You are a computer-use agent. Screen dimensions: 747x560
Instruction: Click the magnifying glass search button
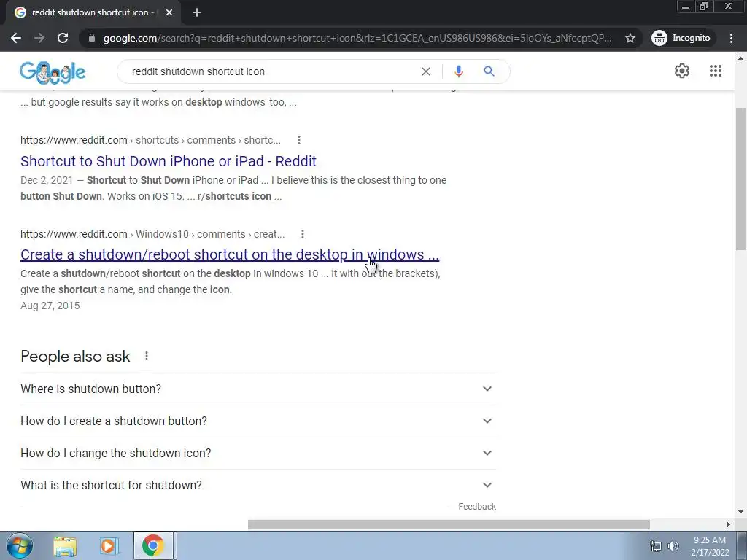click(489, 71)
